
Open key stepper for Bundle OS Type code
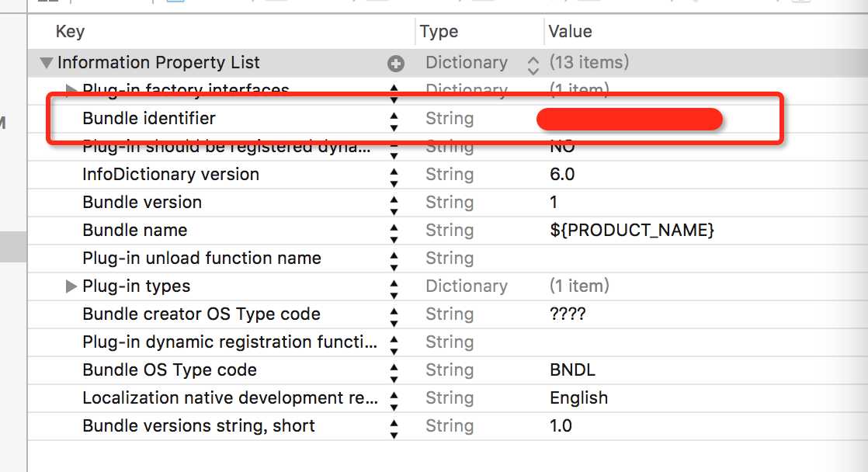point(394,373)
